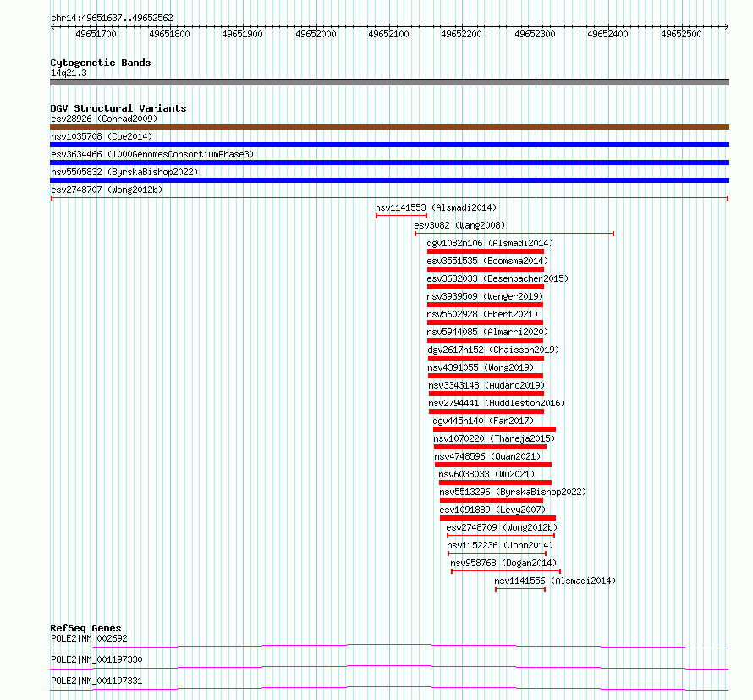Screen dimensions: 753x700
Task: Open POLE2|NM_001197330 transcript
Action: [x=96, y=659]
